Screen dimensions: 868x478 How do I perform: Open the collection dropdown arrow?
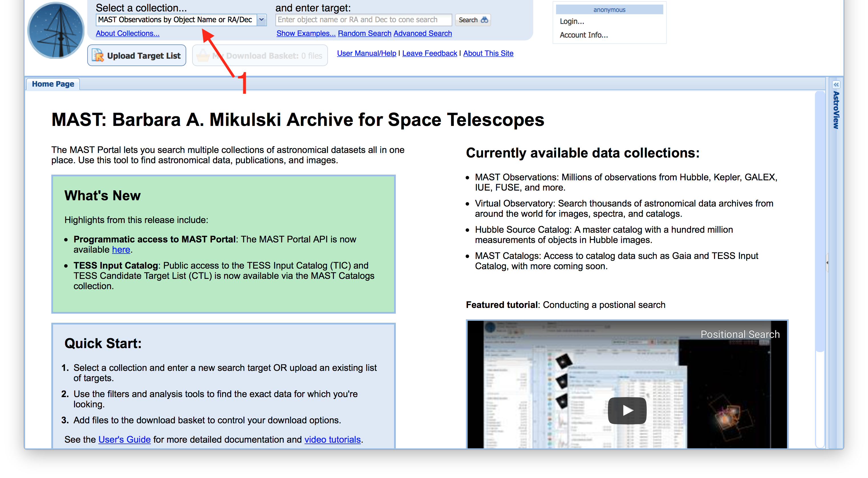261,20
